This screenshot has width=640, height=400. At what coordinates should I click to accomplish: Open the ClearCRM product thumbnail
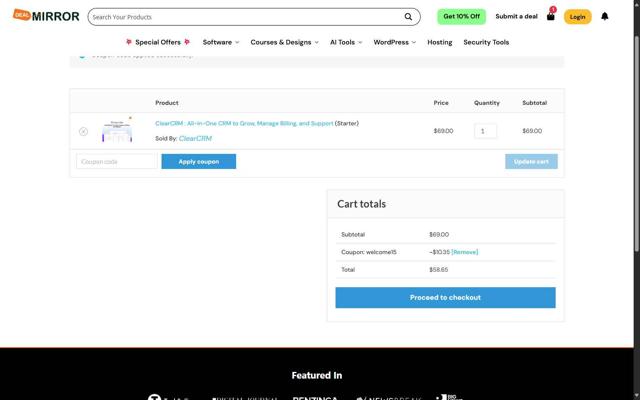(x=117, y=130)
